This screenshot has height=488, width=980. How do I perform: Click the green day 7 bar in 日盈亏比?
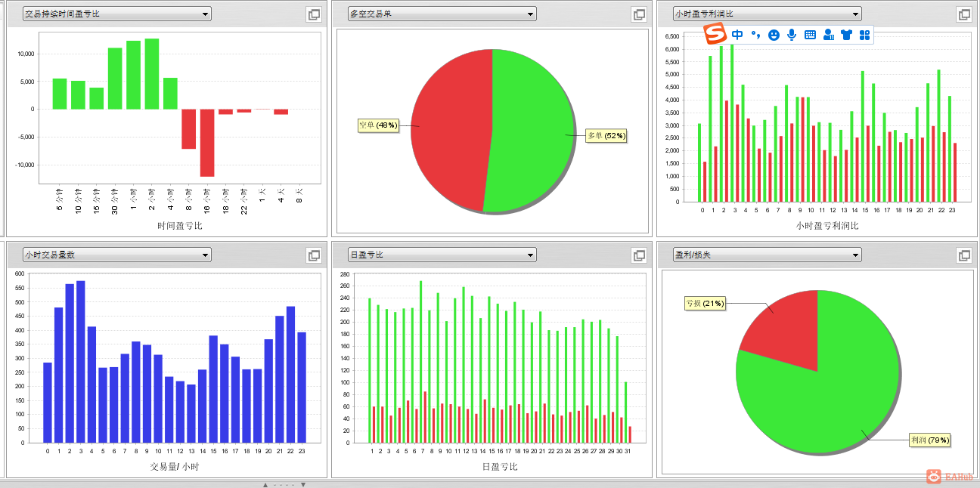(x=420, y=362)
